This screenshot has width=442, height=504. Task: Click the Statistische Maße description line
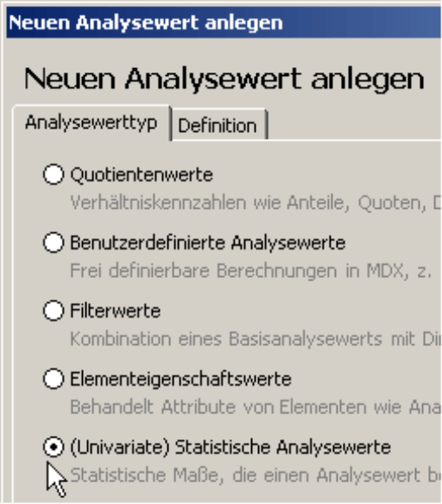pyautogui.click(x=256, y=476)
